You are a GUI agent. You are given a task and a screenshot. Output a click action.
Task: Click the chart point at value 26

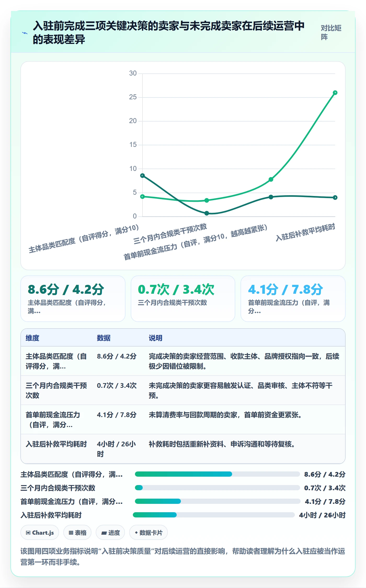pyautogui.click(x=335, y=93)
